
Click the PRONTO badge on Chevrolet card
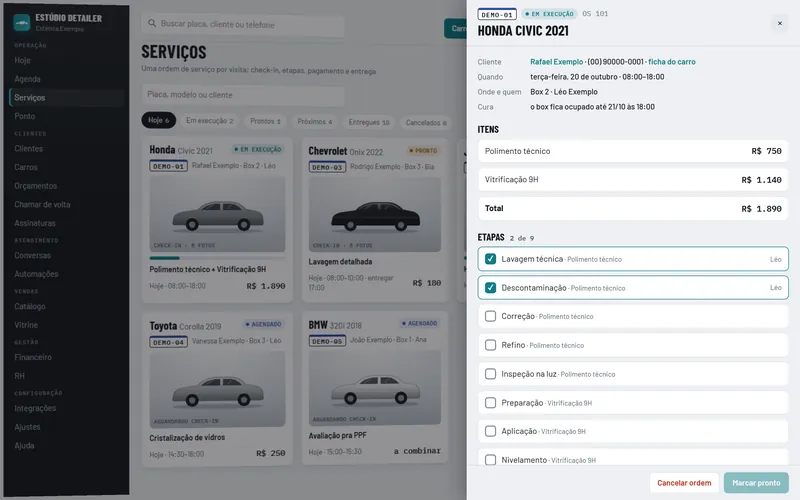(x=423, y=151)
